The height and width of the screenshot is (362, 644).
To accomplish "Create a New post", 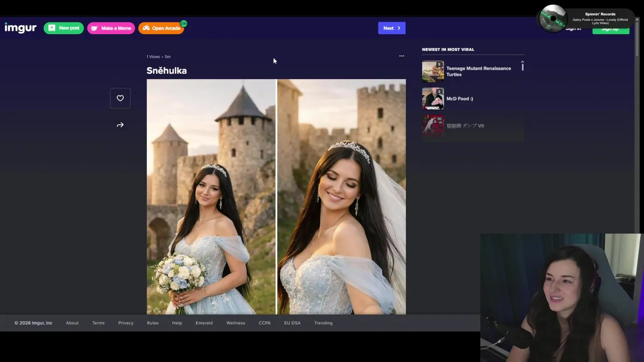I will [x=63, y=28].
